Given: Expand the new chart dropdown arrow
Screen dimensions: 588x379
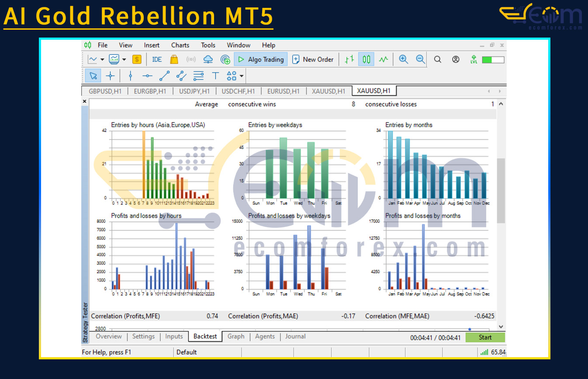Looking at the screenshot, I should click(x=102, y=60).
